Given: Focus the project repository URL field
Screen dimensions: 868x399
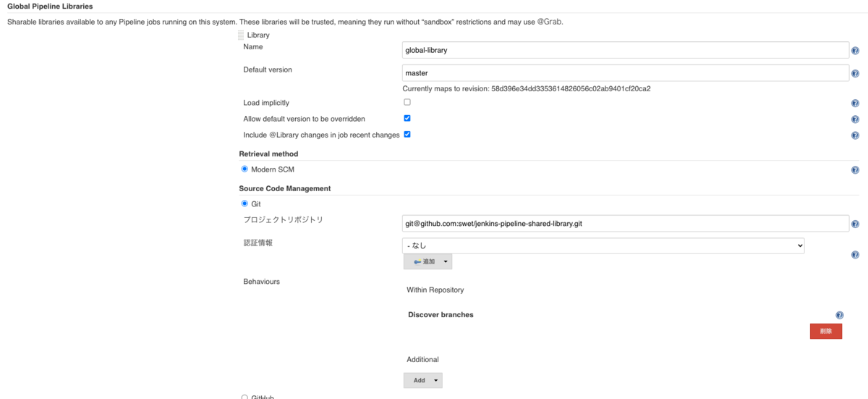Looking at the screenshot, I should click(x=625, y=224).
